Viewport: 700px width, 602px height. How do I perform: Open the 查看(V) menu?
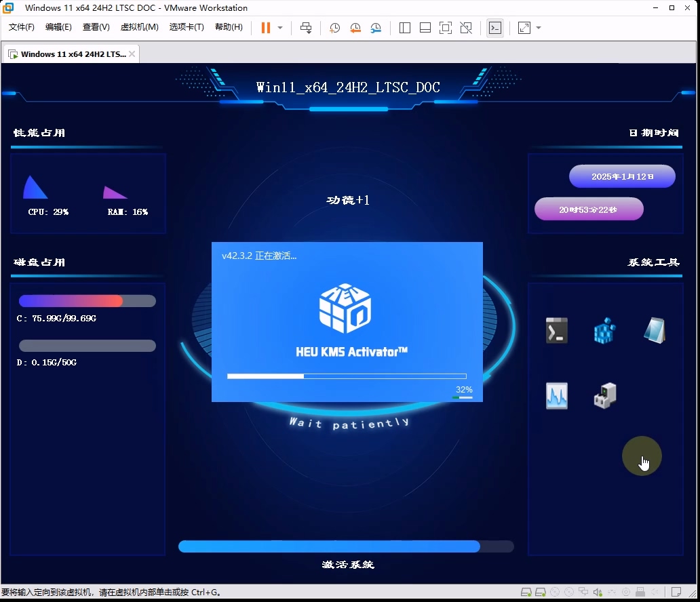pos(96,26)
